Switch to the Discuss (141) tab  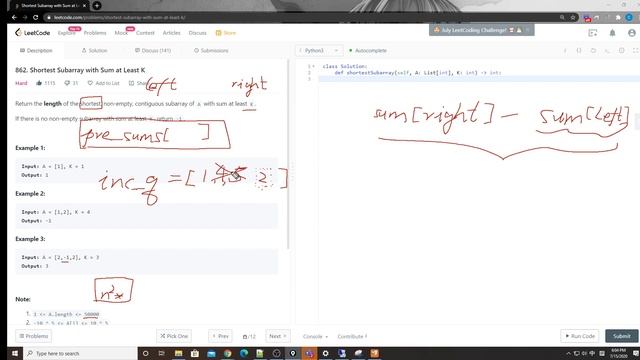pos(153,51)
